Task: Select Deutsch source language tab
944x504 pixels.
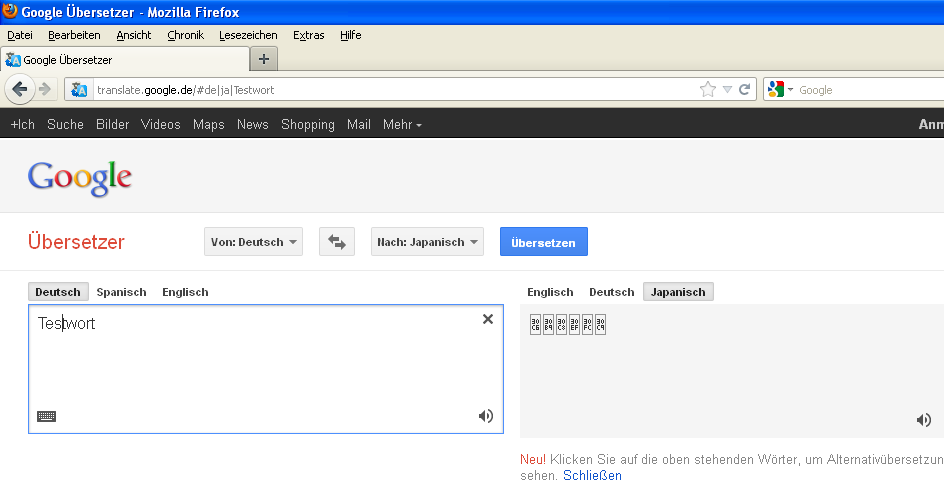Action: click(58, 292)
